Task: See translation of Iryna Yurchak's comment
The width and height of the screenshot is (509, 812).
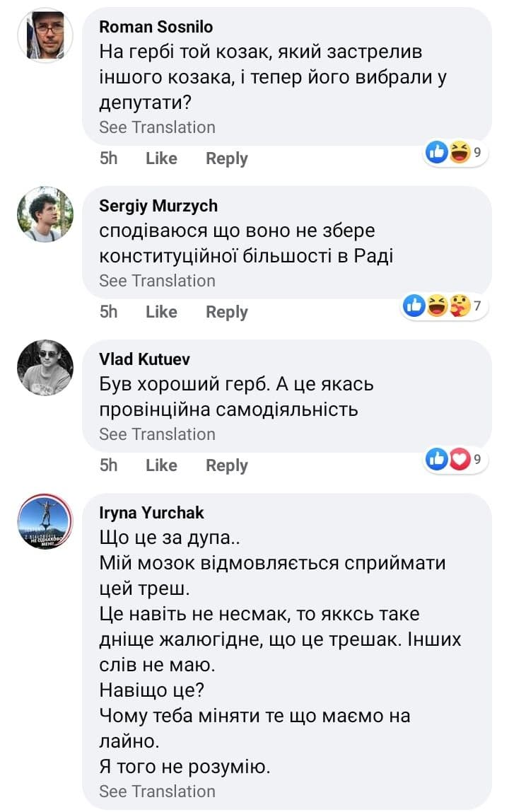Action: (x=157, y=791)
